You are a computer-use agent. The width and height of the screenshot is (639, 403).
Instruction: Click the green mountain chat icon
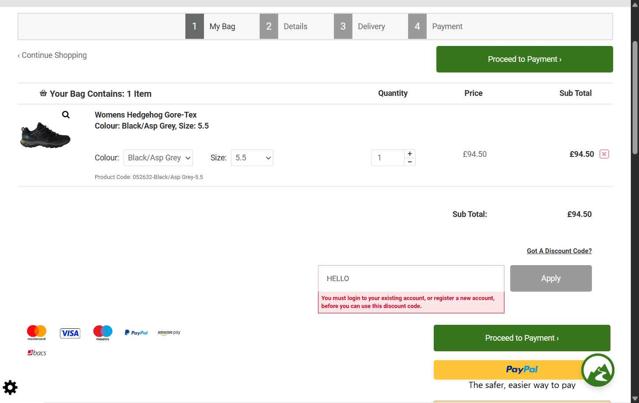tap(597, 370)
